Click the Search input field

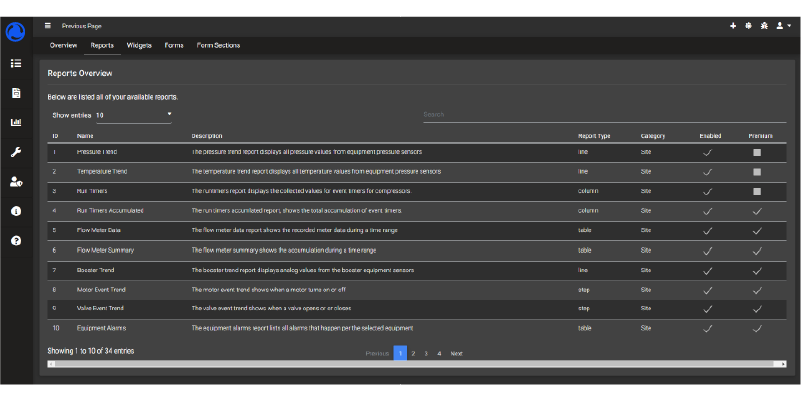(600, 115)
